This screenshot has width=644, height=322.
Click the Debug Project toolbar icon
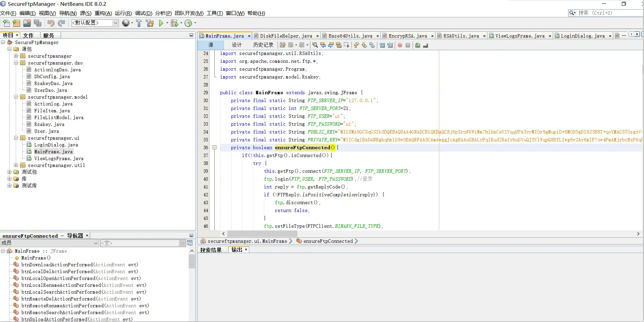coord(174,23)
